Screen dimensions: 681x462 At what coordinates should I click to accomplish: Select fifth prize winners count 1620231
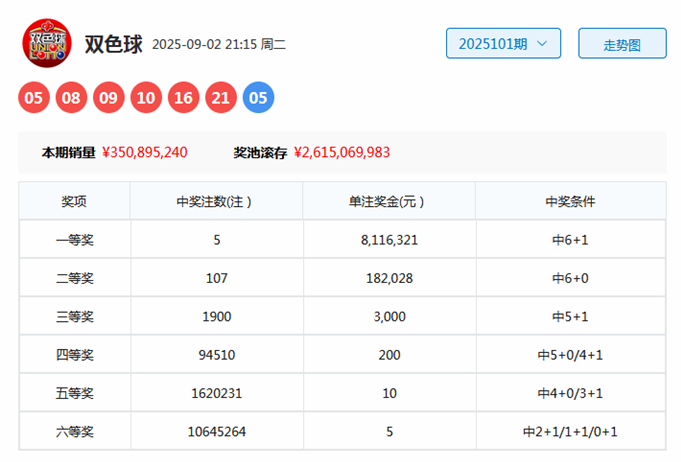pyautogui.click(x=216, y=393)
